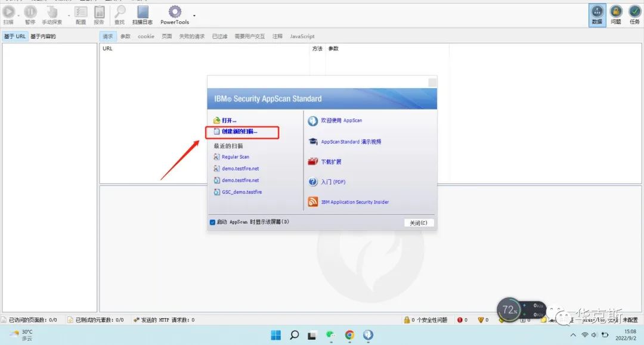Open the IBM Application Security Insider feed

[x=355, y=202]
